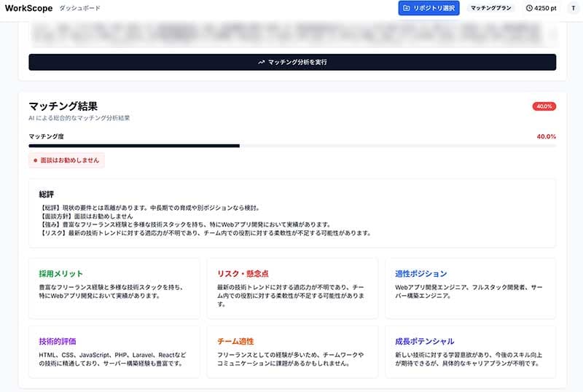Click the red 40.0% badge

tap(544, 106)
